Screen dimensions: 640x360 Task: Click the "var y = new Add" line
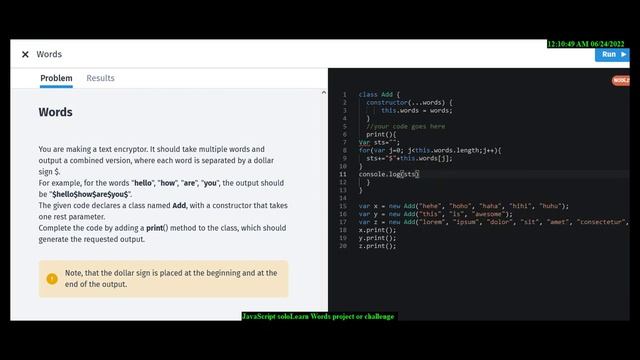tap(436, 214)
